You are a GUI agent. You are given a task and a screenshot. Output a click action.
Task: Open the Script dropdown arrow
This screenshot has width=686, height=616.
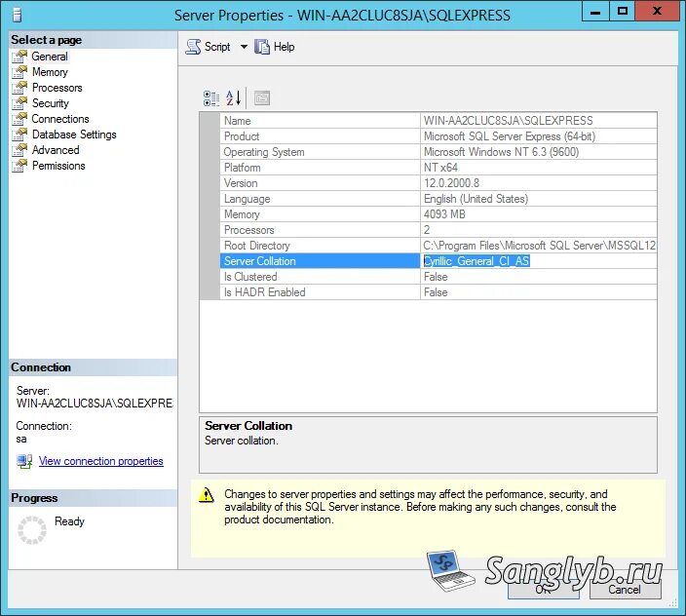pos(244,47)
